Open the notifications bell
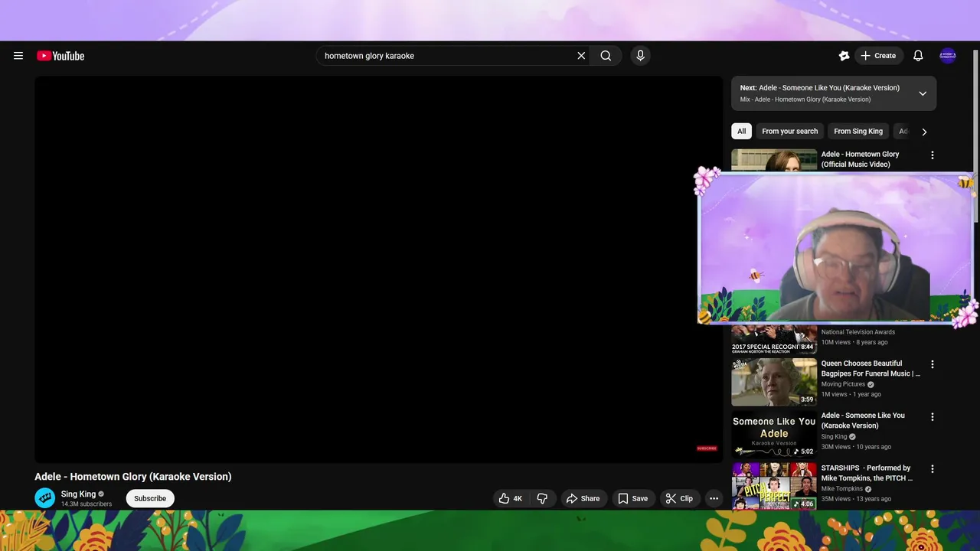This screenshot has width=980, height=551. pos(918,56)
